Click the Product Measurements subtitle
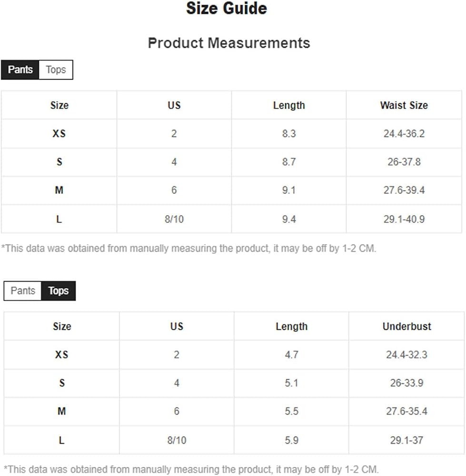 pyautogui.click(x=229, y=43)
